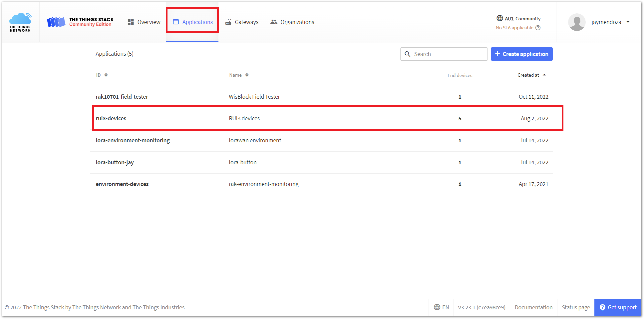
Task: Click the Create application button
Action: [x=521, y=54]
